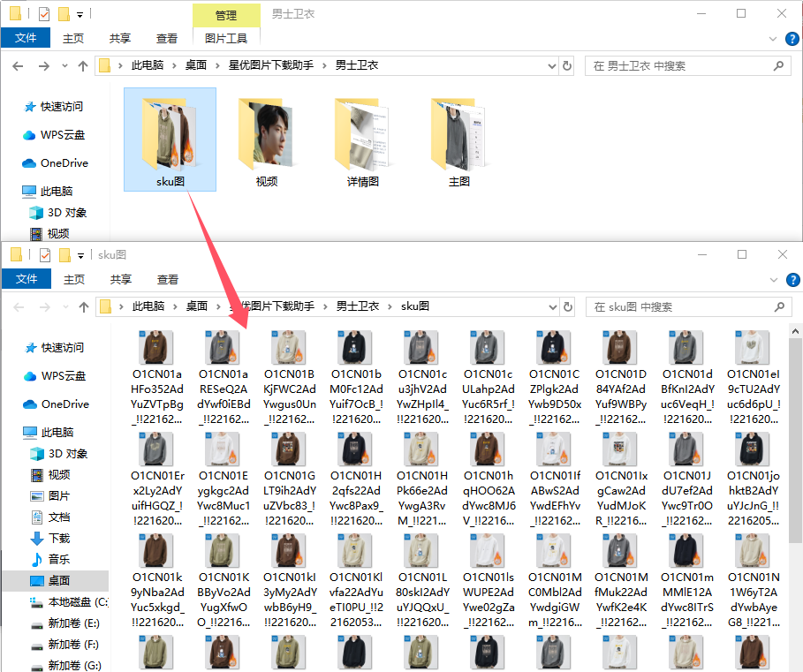The image size is (803, 672).
Task: Select 新加卷 (E:) drive in sidebar
Action: point(65,623)
